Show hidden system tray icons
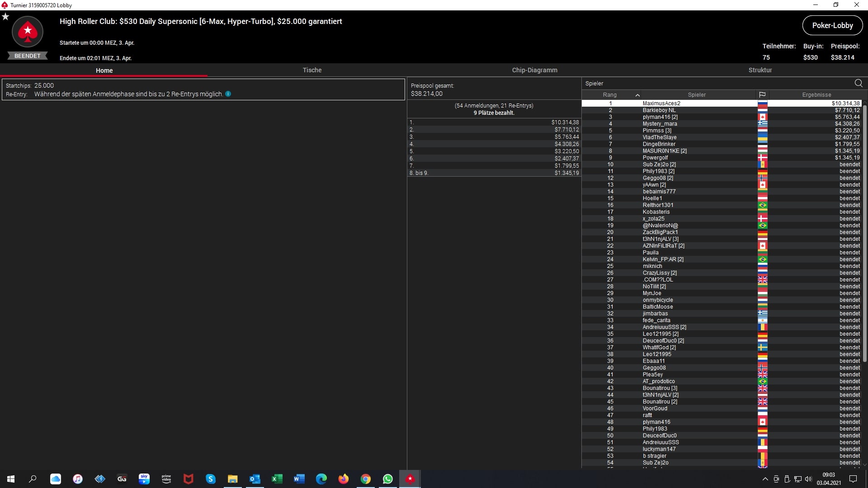The width and height of the screenshot is (868, 488). 765,479
